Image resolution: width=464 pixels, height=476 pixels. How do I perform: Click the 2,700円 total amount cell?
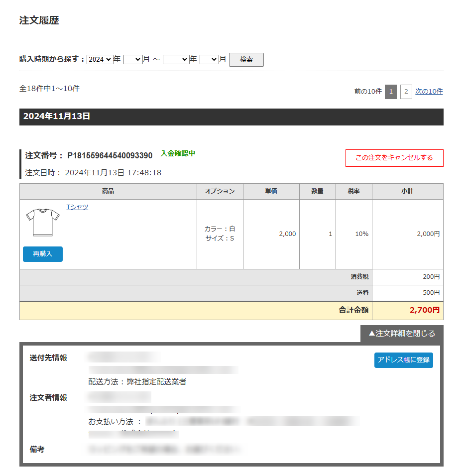pyautogui.click(x=407, y=310)
